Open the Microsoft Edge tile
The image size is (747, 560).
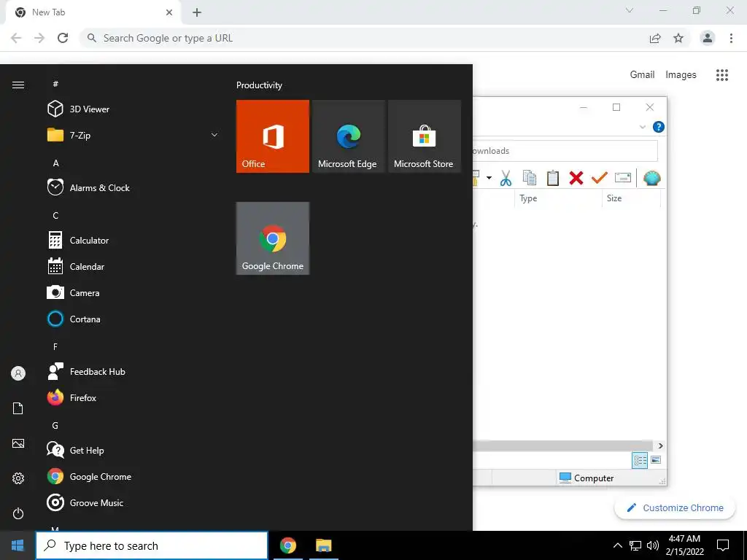coord(348,136)
